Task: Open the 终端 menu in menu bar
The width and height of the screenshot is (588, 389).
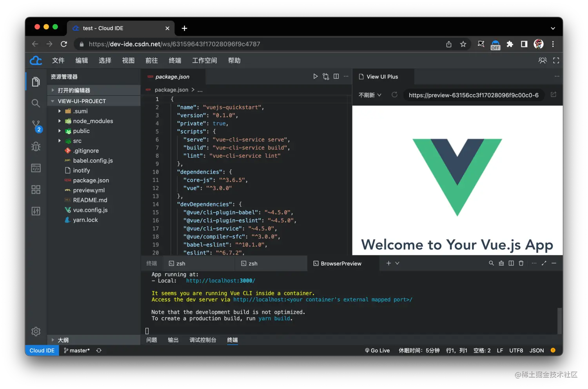Action: 175,60
